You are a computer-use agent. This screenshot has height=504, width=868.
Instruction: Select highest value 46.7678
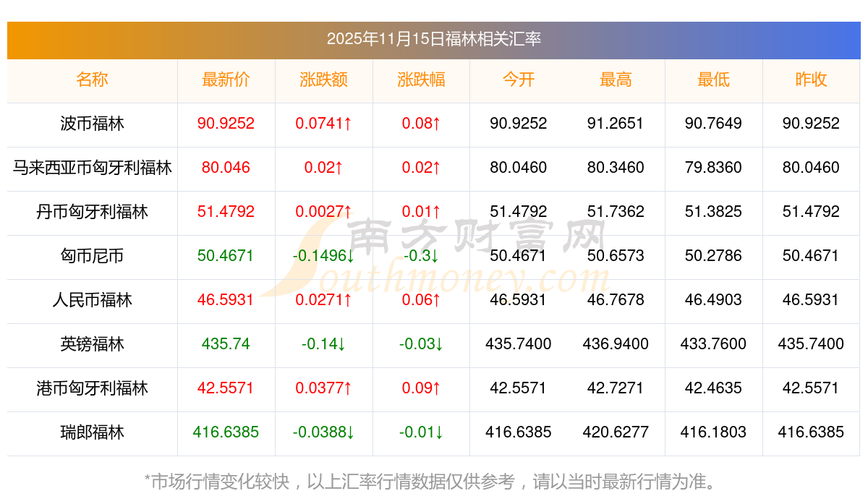(616, 300)
